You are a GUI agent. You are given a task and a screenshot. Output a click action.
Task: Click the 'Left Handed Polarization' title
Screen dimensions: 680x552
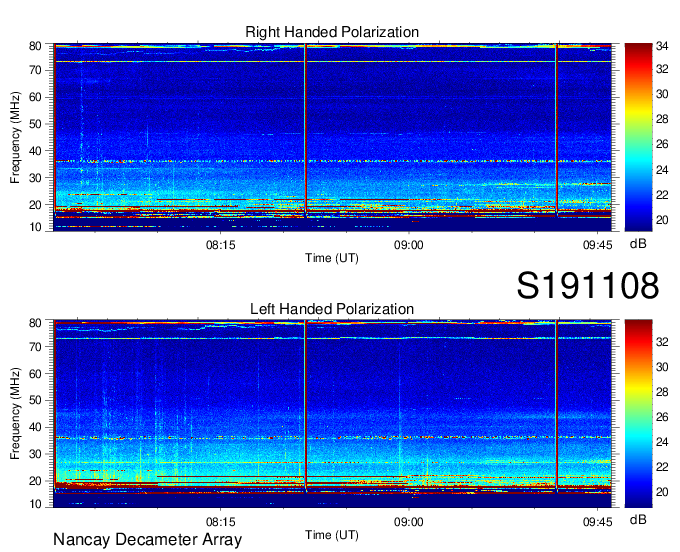[332, 309]
